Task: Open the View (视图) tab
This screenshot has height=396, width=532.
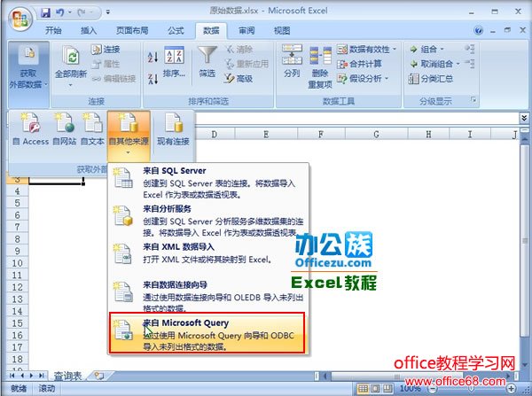Action: coord(282,30)
